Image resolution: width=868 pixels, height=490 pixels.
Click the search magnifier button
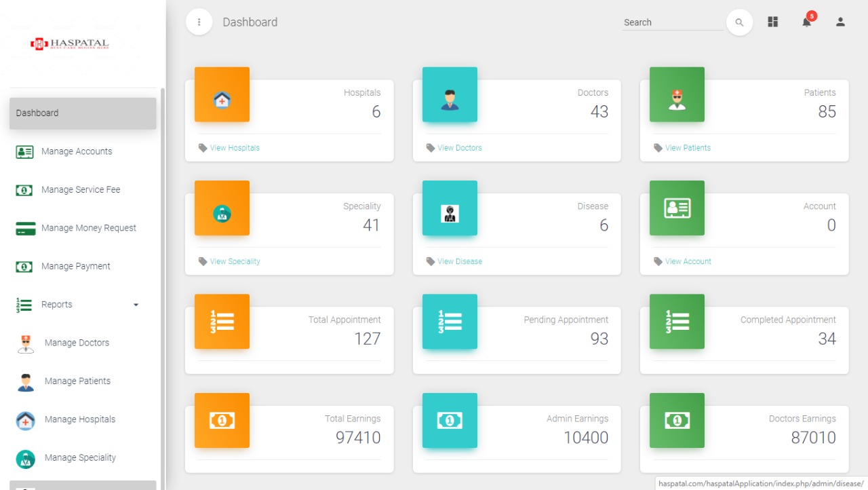click(739, 22)
